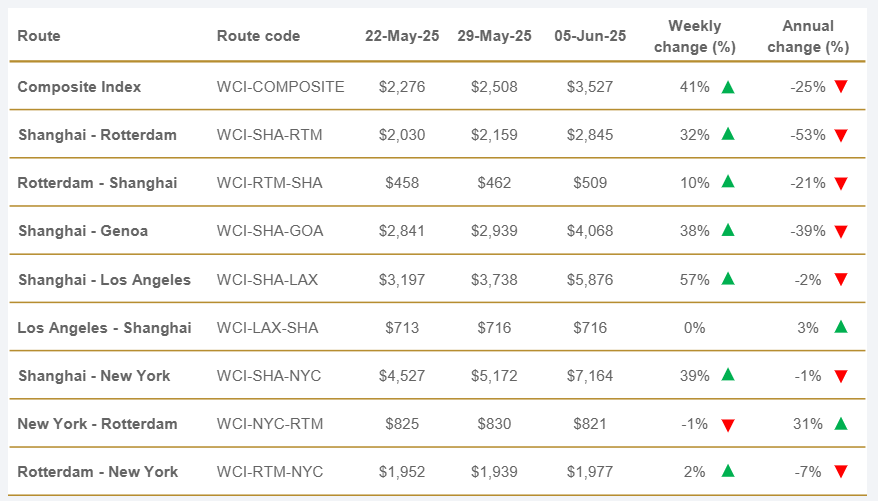This screenshot has height=501, width=878.
Task: Select the Route code column header
Action: [258, 36]
